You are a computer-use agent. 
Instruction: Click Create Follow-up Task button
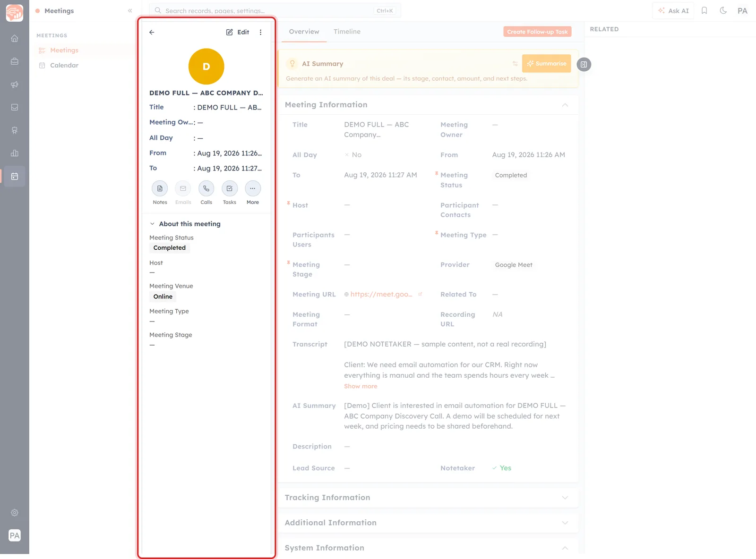coord(537,32)
